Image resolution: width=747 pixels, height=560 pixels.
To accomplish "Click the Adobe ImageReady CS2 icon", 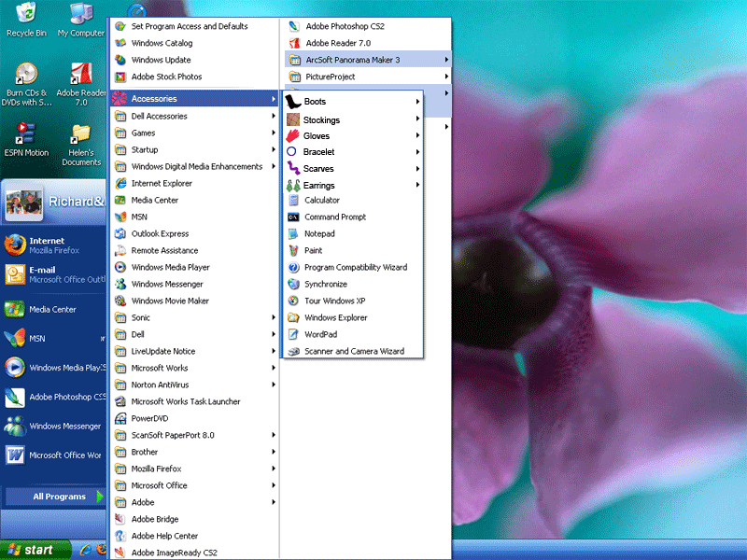I will (x=120, y=553).
